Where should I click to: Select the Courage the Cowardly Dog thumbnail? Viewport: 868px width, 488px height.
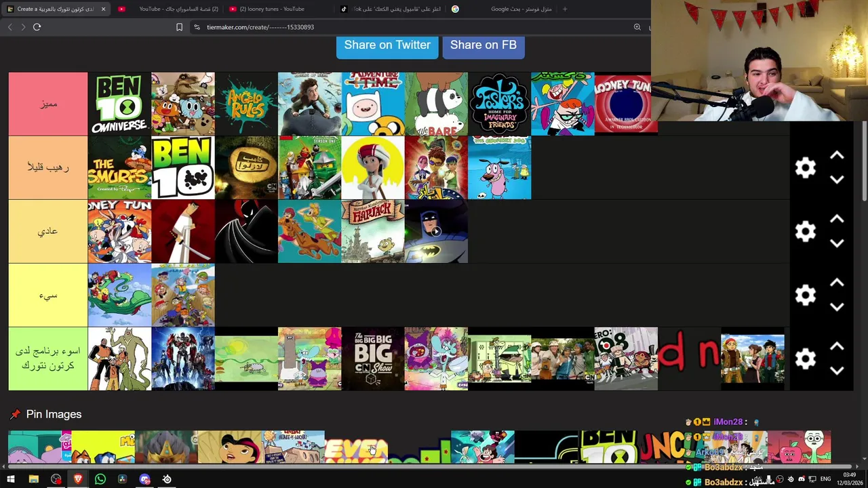click(x=499, y=167)
